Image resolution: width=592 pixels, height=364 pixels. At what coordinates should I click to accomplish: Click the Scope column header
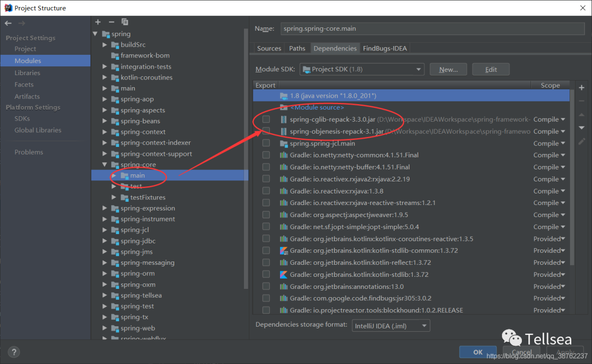click(550, 86)
